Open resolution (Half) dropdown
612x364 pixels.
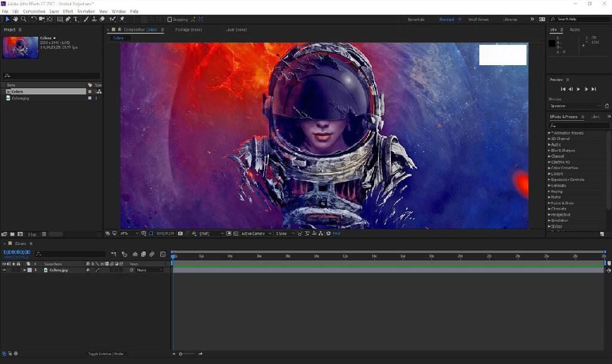212,233
